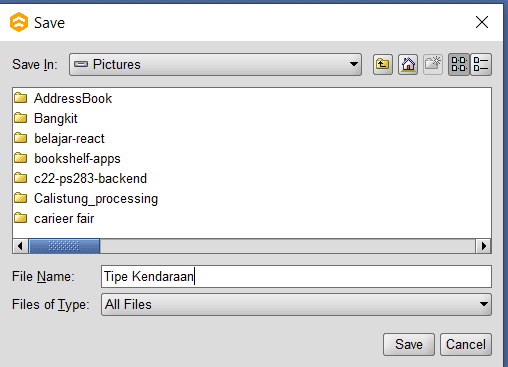The height and width of the screenshot is (367, 508).
Task: Switch to Details view toggle
Action: click(481, 64)
